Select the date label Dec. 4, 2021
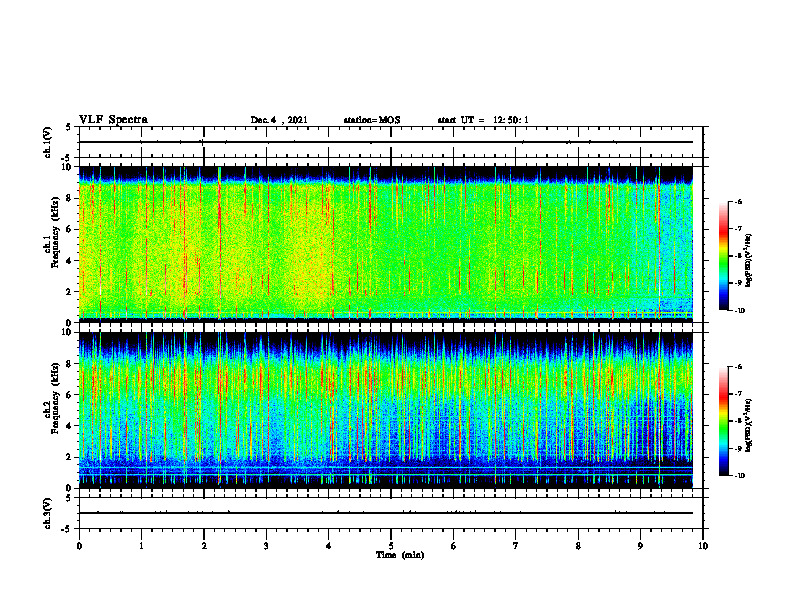 pos(279,120)
